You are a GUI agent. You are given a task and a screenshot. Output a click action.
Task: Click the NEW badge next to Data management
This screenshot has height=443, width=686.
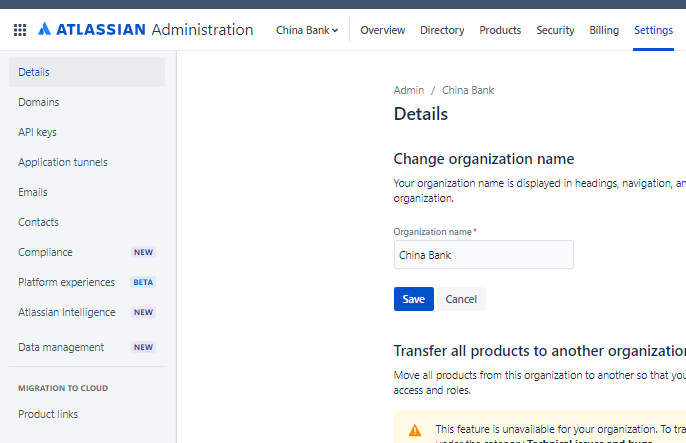pyautogui.click(x=143, y=347)
